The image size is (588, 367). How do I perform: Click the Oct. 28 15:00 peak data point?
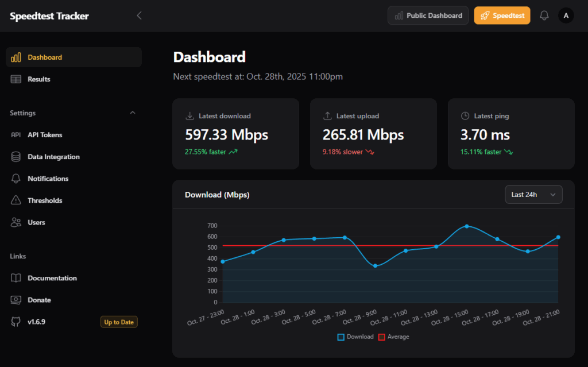tap(466, 226)
